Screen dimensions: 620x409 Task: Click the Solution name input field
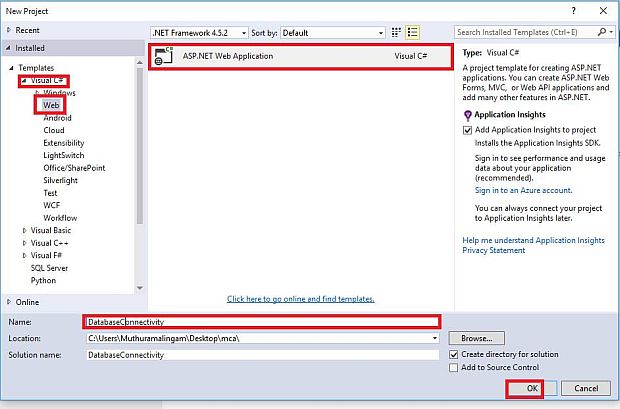262,355
